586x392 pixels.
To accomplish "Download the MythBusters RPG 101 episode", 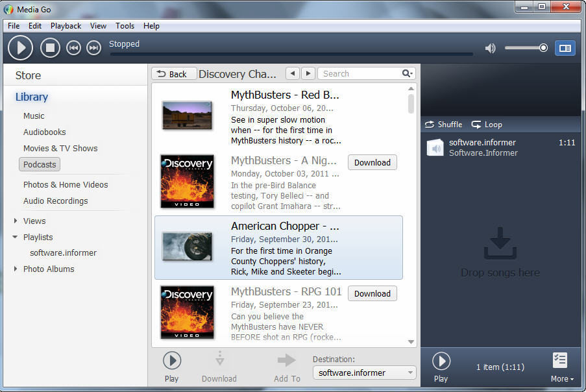I will tap(372, 293).
